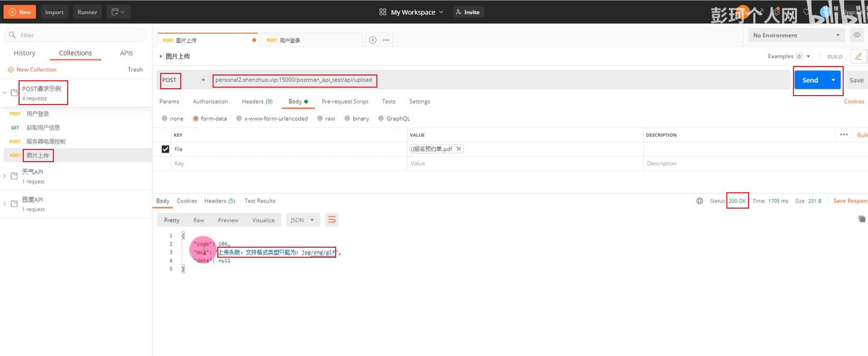868x356 pixels.
Task: Uncheck the file key row checkbox
Action: [165, 149]
